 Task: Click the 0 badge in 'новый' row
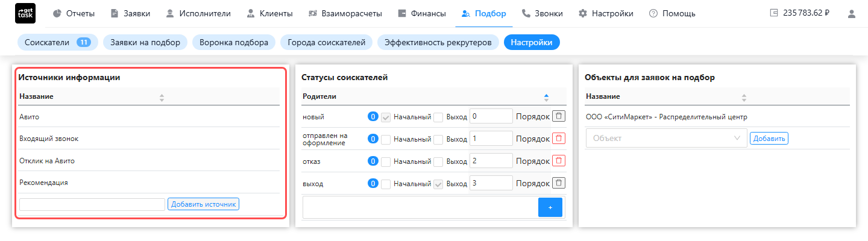click(373, 117)
